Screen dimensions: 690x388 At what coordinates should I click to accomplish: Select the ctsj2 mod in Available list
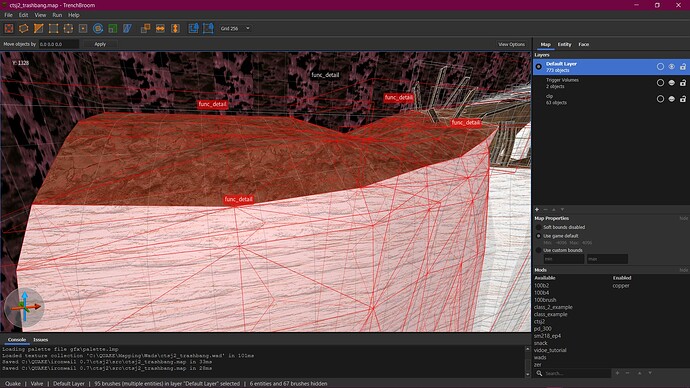coord(539,322)
